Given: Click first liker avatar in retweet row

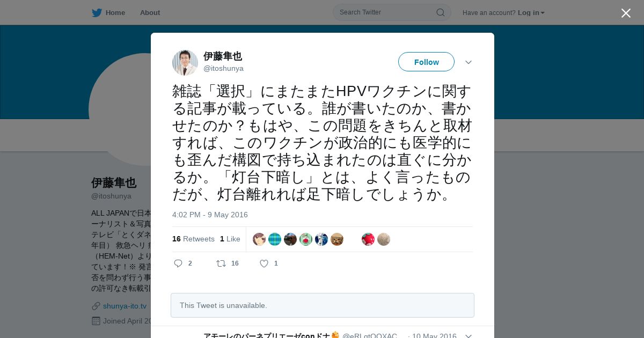Looking at the screenshot, I should pos(259,239).
